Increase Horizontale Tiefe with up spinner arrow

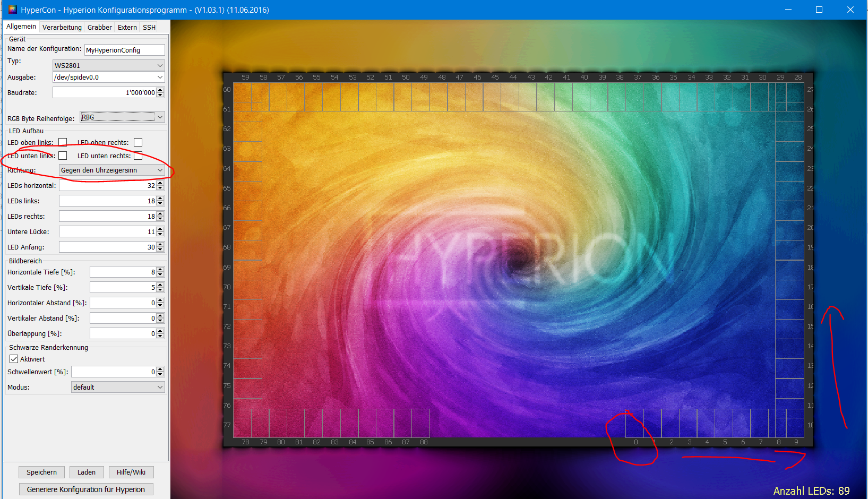[x=160, y=270]
